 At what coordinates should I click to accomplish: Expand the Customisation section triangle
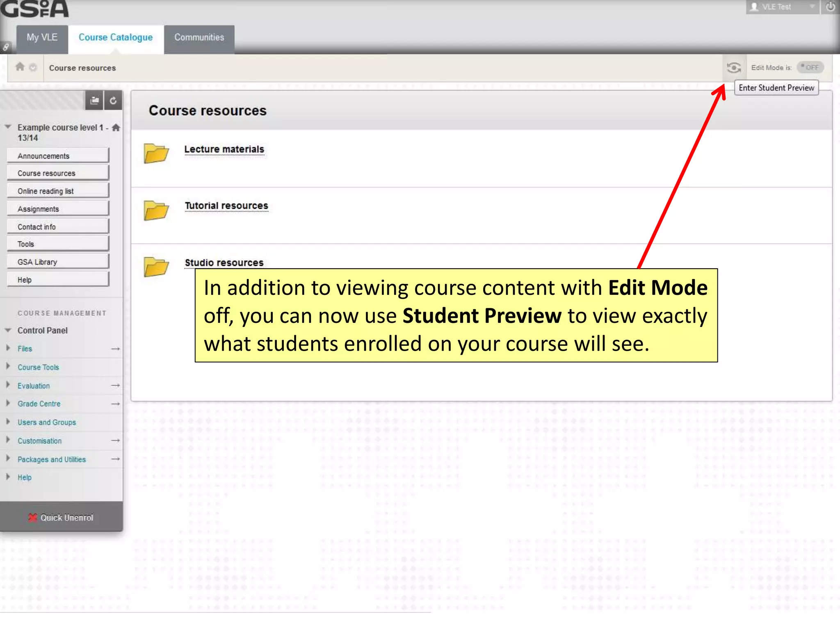(x=8, y=440)
